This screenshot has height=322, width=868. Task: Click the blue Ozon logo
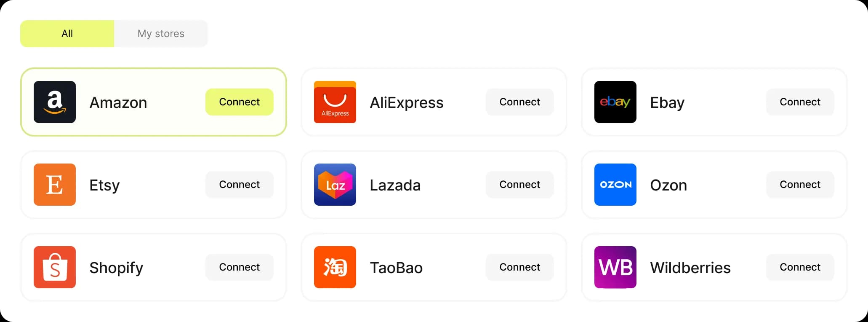[x=615, y=185]
